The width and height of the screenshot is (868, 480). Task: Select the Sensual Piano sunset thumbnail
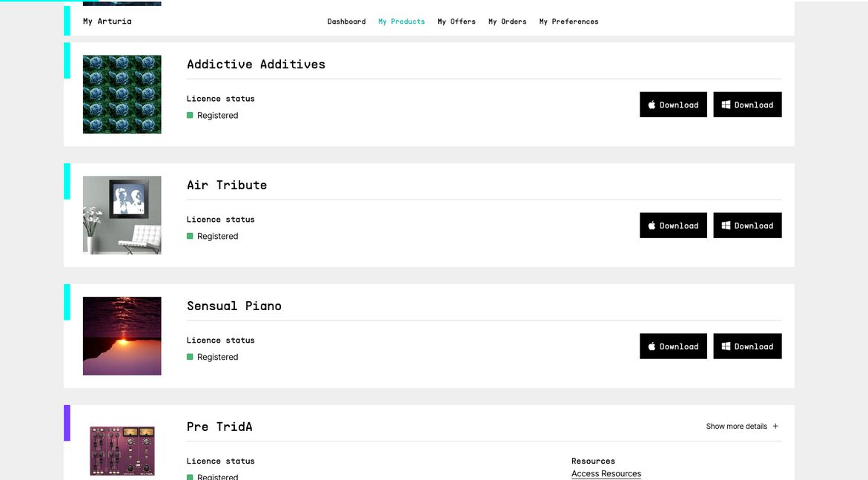(x=122, y=336)
